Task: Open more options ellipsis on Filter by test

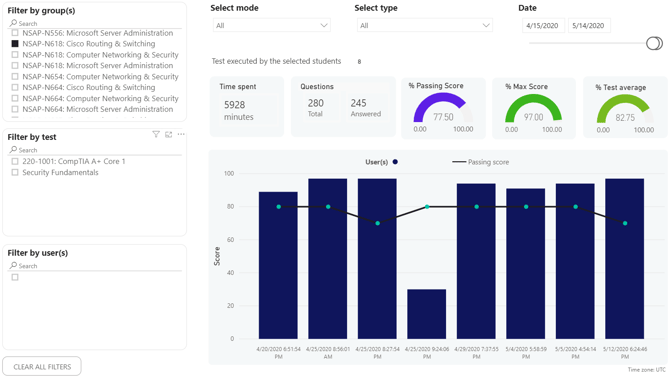Action: pyautogui.click(x=181, y=134)
